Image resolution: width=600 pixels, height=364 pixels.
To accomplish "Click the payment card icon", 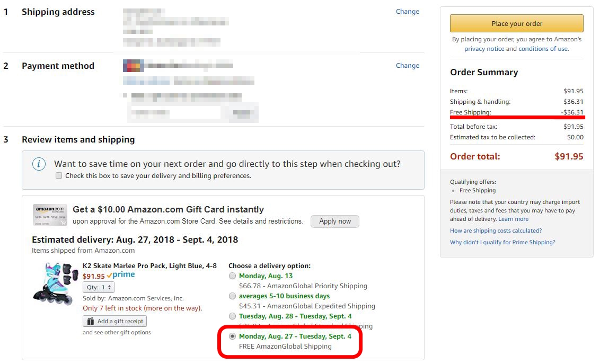I will (133, 66).
